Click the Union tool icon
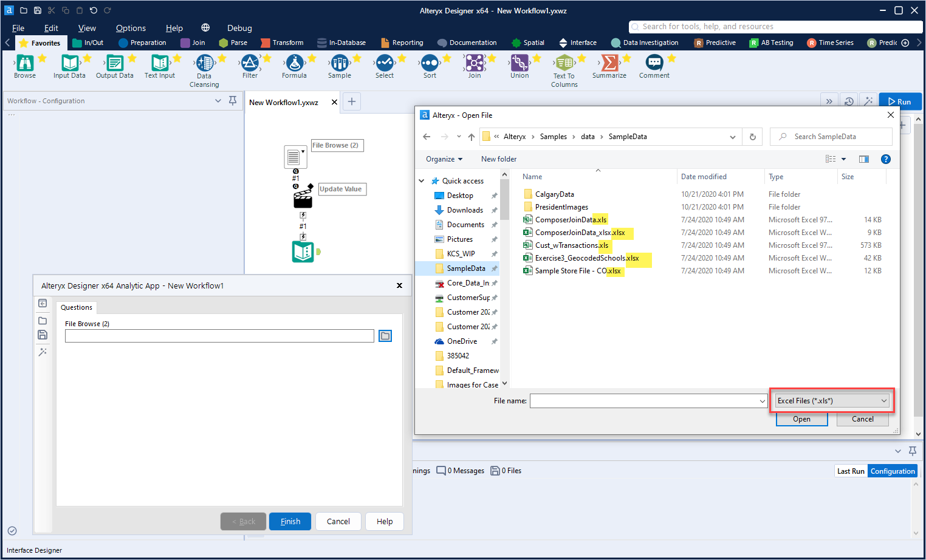This screenshot has width=926, height=560. point(520,63)
